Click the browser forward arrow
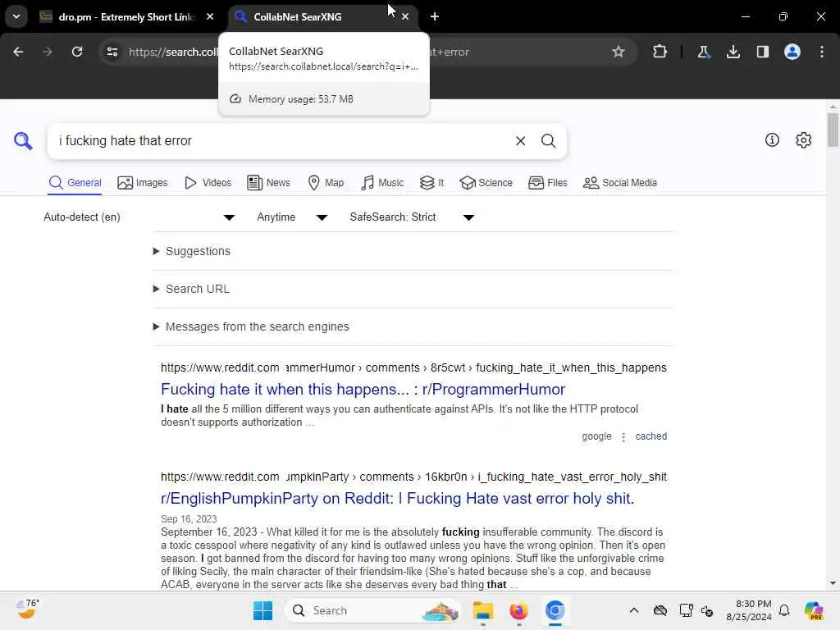The width and height of the screenshot is (840, 630). coord(47,52)
